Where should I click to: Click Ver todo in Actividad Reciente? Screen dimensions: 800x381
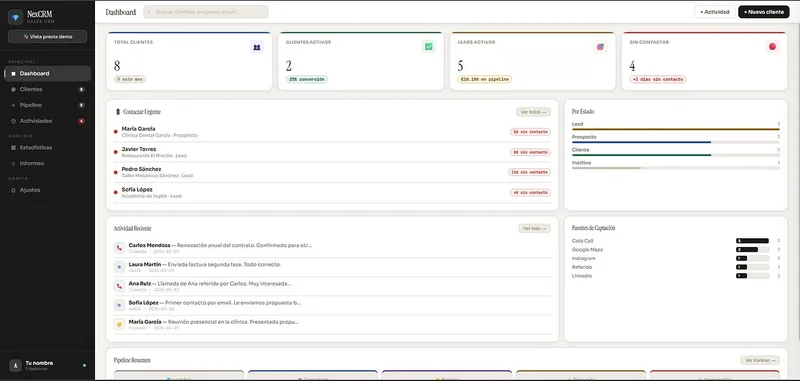(x=534, y=228)
